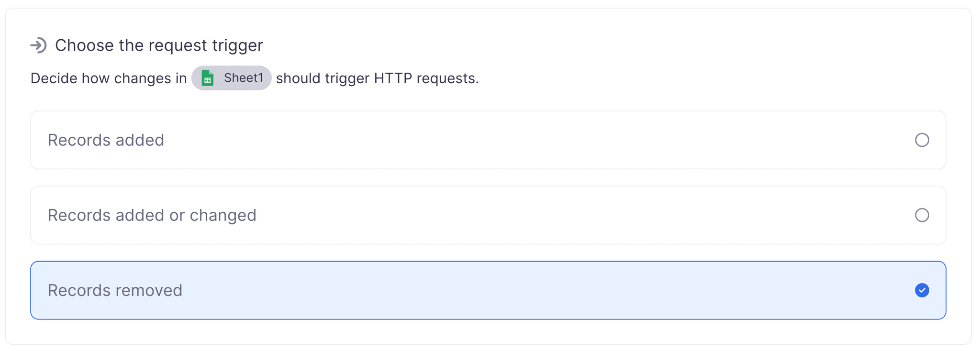Expand the Records added or changed option row
The width and height of the screenshot is (980, 351).
pos(488,215)
